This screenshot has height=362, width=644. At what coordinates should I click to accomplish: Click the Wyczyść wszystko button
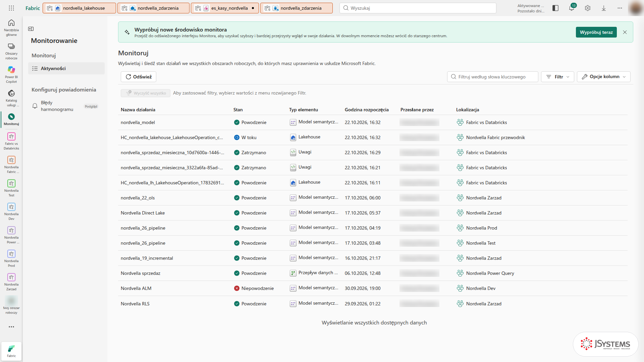point(146,93)
